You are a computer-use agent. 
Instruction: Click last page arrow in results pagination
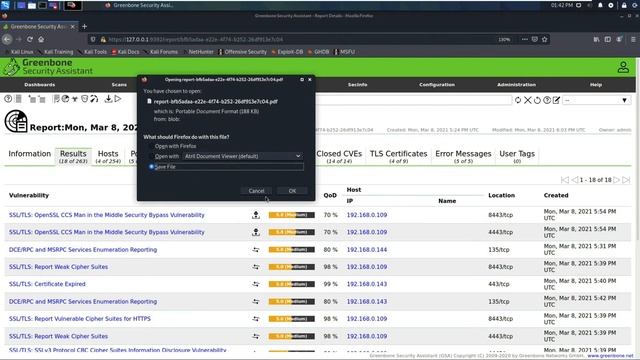626,180
